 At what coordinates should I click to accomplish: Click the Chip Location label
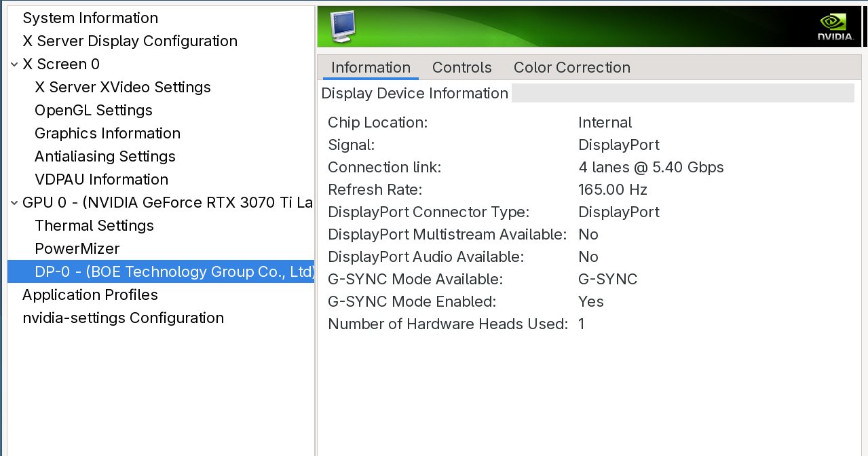[x=378, y=123]
